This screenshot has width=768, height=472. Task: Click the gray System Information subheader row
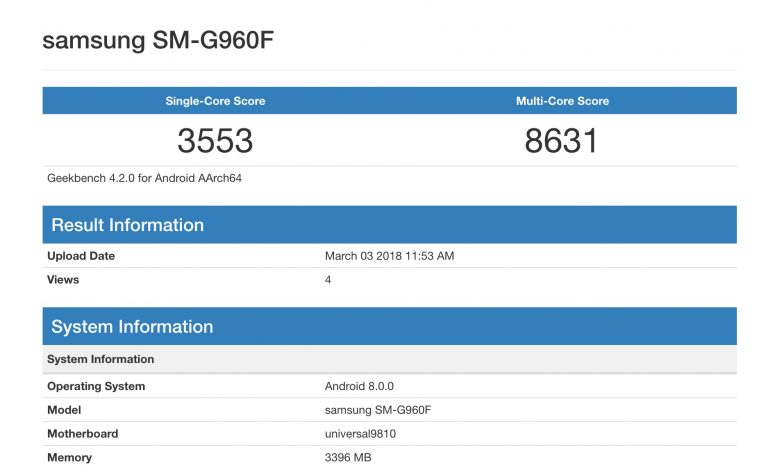tap(389, 359)
